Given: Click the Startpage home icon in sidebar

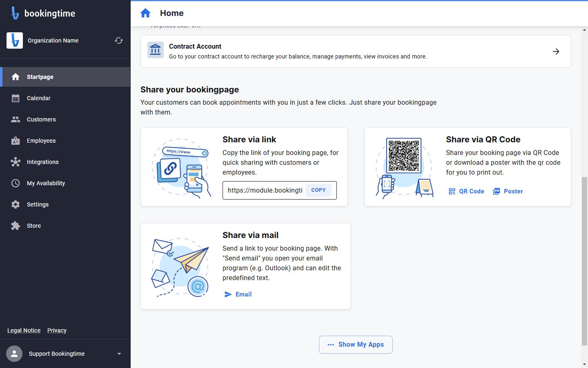Looking at the screenshot, I should click(16, 77).
